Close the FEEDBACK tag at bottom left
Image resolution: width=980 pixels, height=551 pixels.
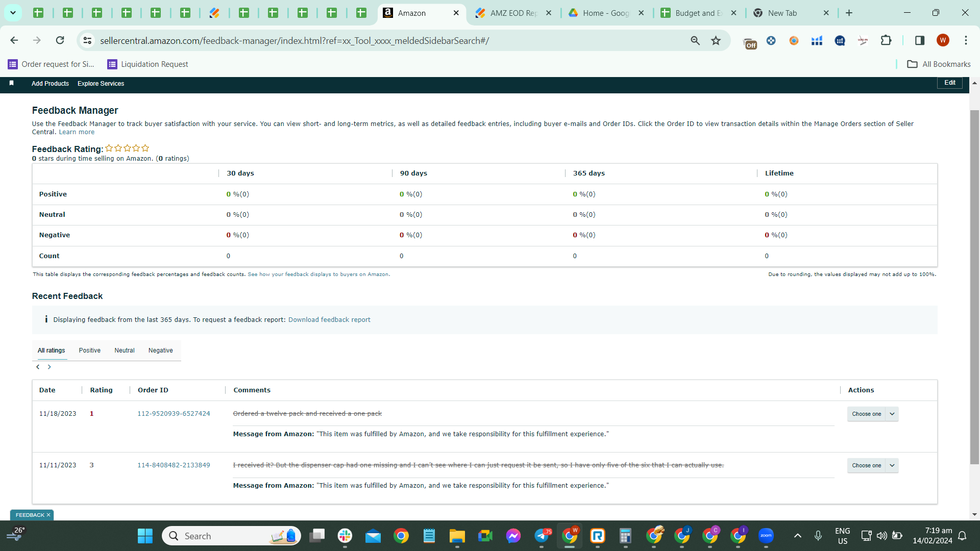tap(48, 515)
